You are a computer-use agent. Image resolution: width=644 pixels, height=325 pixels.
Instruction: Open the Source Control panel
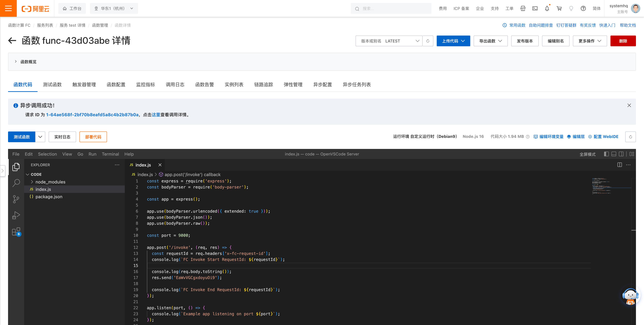[16, 199]
